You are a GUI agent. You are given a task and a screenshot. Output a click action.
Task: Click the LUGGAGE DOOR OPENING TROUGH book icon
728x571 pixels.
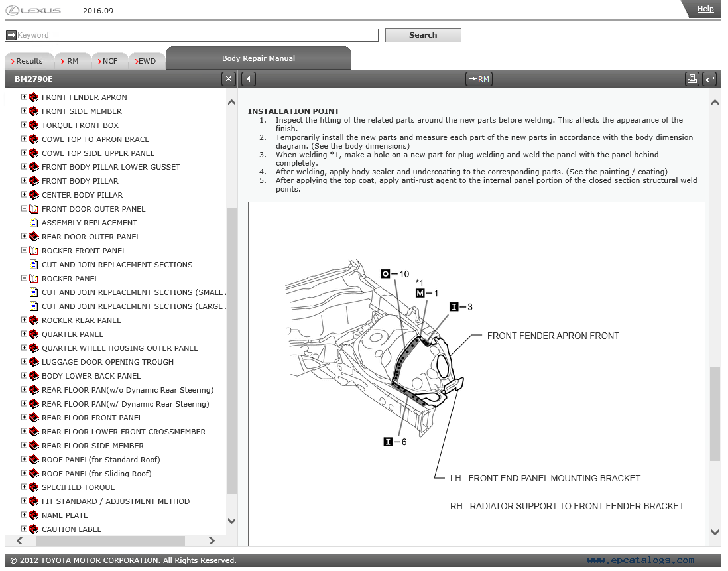[x=33, y=362]
